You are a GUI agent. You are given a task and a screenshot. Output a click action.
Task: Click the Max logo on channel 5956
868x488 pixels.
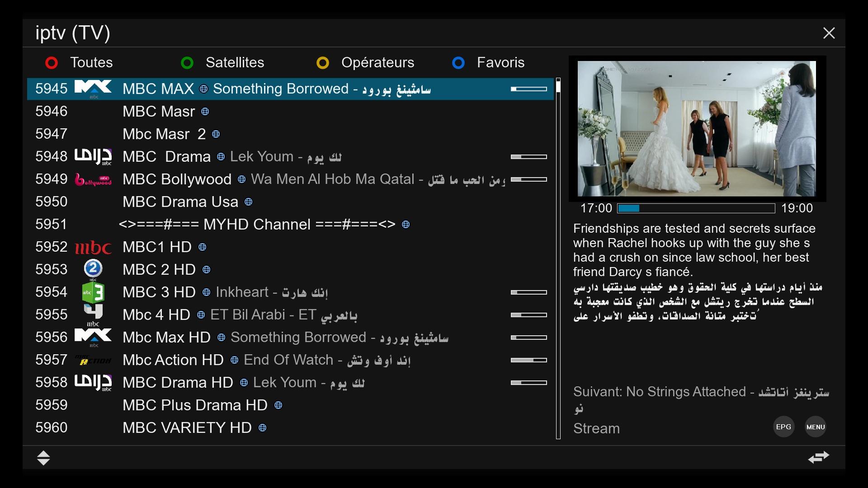[x=93, y=337]
